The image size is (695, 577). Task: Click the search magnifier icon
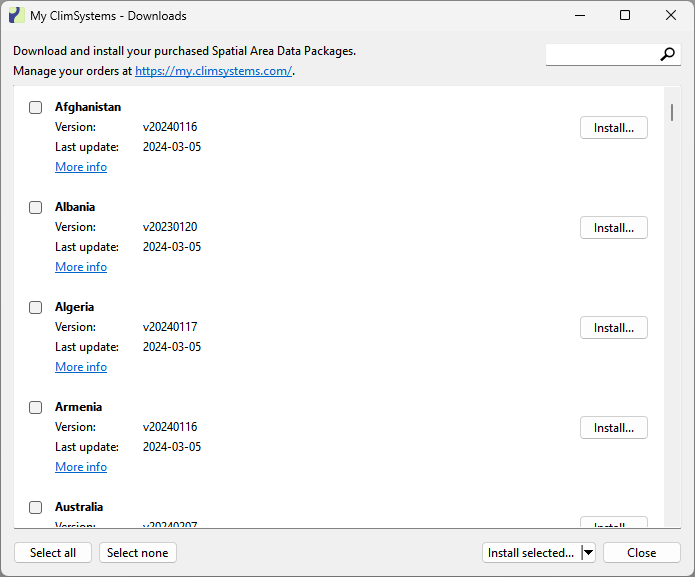click(x=668, y=54)
